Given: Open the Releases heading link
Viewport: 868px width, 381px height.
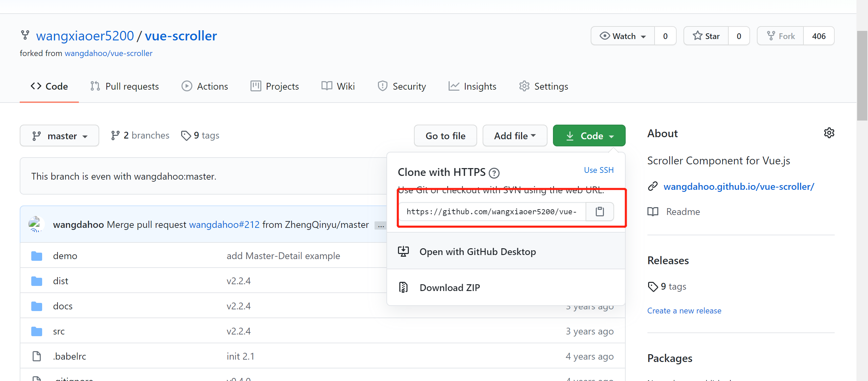Looking at the screenshot, I should [668, 260].
